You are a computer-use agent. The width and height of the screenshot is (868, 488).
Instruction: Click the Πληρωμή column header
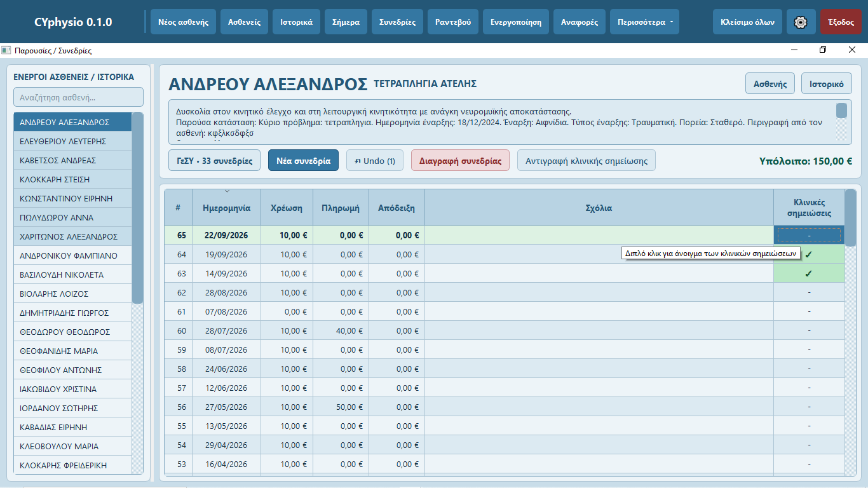coord(341,208)
